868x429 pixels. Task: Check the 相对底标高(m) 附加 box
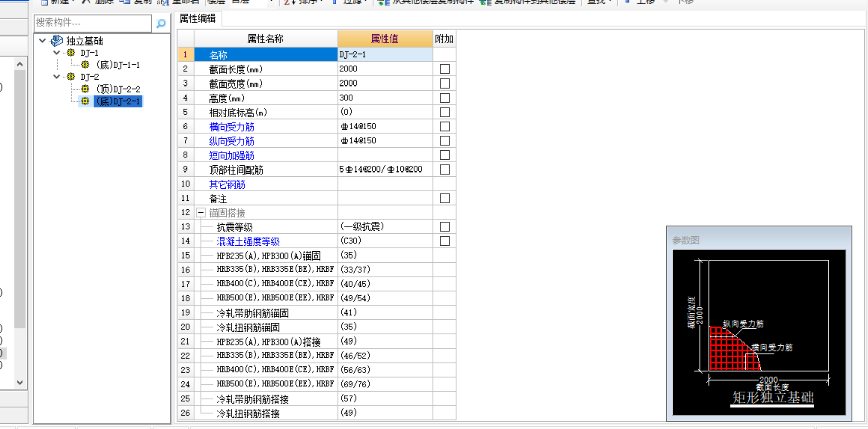(x=445, y=112)
